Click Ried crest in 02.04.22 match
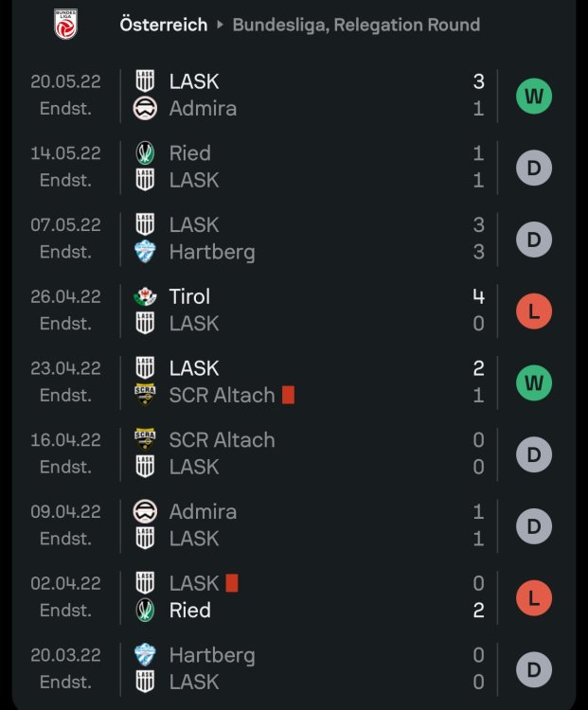Screen dimensions: 588x710 coord(145,611)
